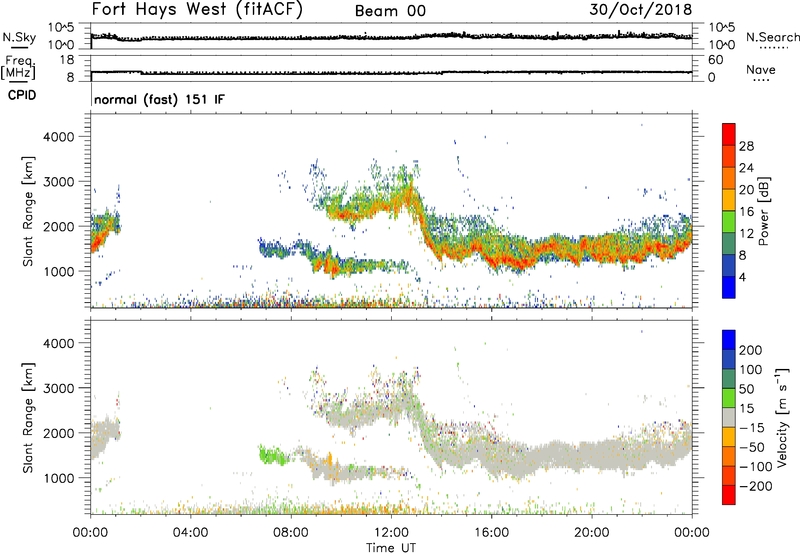Click the '50' tick on Velocity colorbar
Viewport: 800px width, 554px height.
746,389
